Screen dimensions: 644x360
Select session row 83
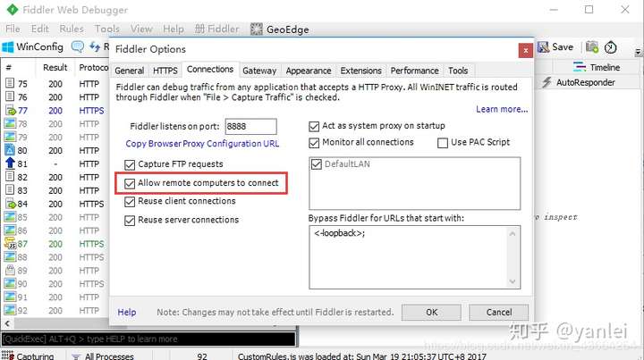click(55, 190)
